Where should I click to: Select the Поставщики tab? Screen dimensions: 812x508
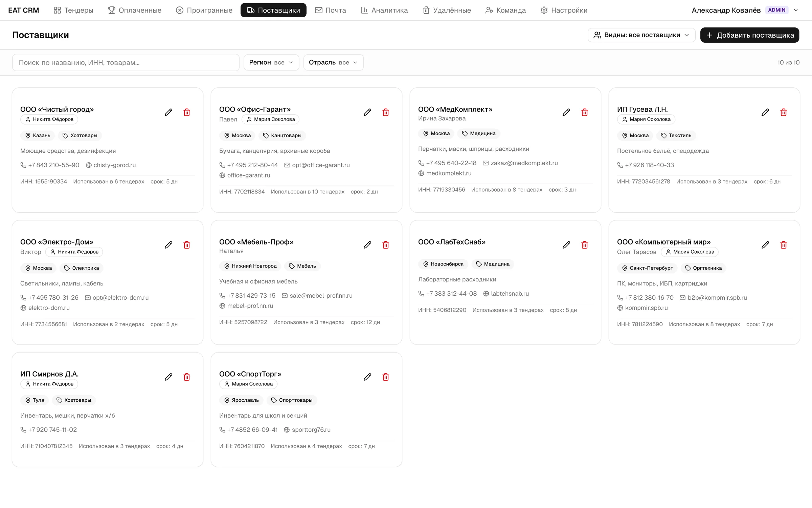pos(273,10)
